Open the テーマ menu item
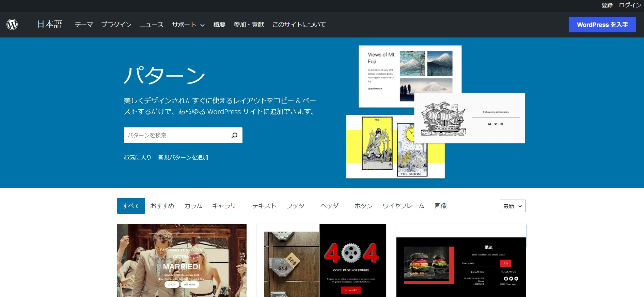This screenshot has width=644, height=297. 84,25
